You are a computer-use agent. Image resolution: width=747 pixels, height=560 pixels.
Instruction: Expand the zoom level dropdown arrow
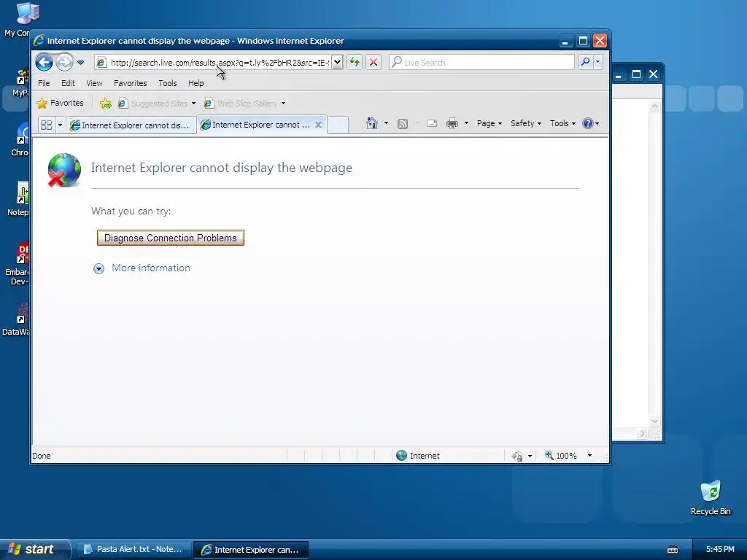pyautogui.click(x=589, y=456)
